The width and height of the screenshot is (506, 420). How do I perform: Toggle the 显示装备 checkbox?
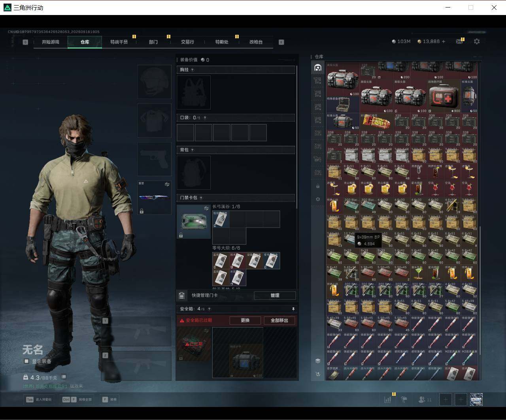coord(26,361)
